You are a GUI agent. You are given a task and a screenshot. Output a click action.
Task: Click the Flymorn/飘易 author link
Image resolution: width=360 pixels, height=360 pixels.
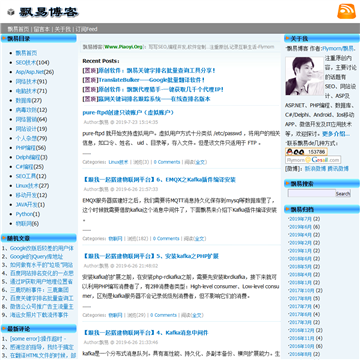[x=338, y=49]
